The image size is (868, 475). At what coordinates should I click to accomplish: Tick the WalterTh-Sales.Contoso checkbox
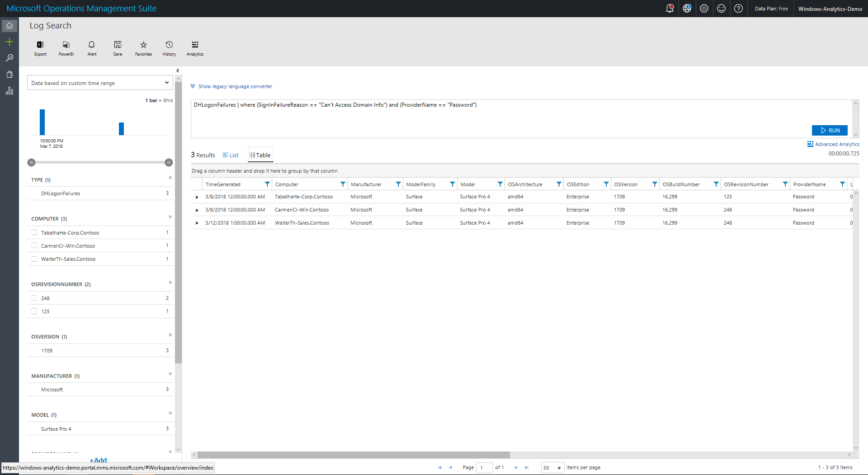[34, 259]
